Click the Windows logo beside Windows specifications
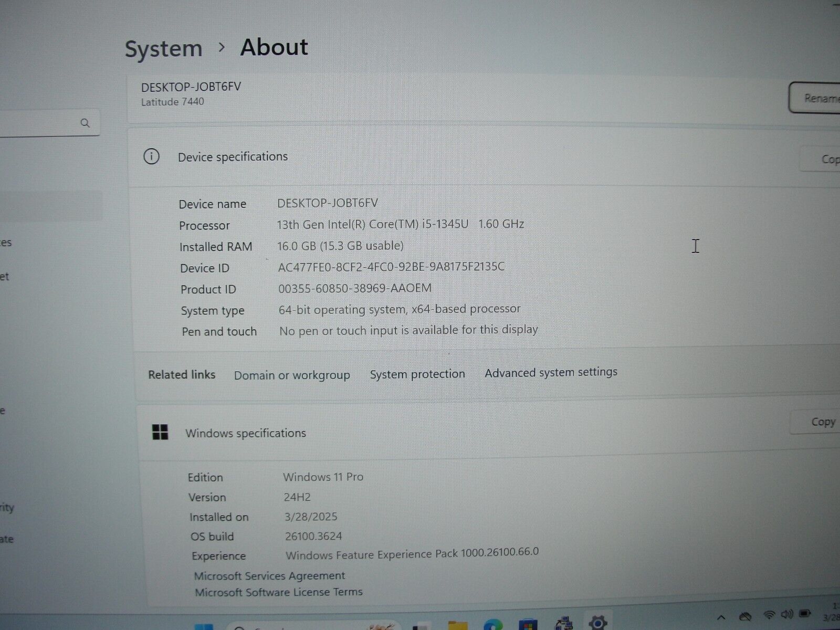Image resolution: width=840 pixels, height=630 pixels. pyautogui.click(x=160, y=433)
